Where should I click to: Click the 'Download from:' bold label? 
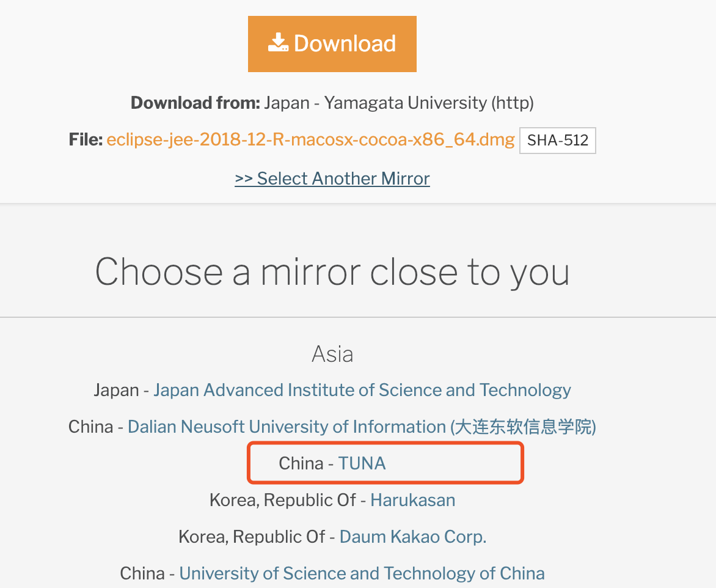coord(195,103)
